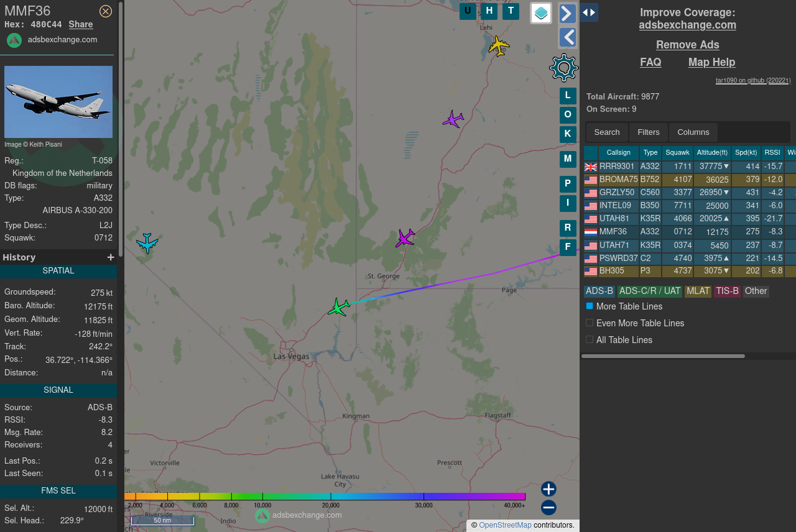Open the Map Help link
Screen dimensions: 796x532
(x=711, y=62)
